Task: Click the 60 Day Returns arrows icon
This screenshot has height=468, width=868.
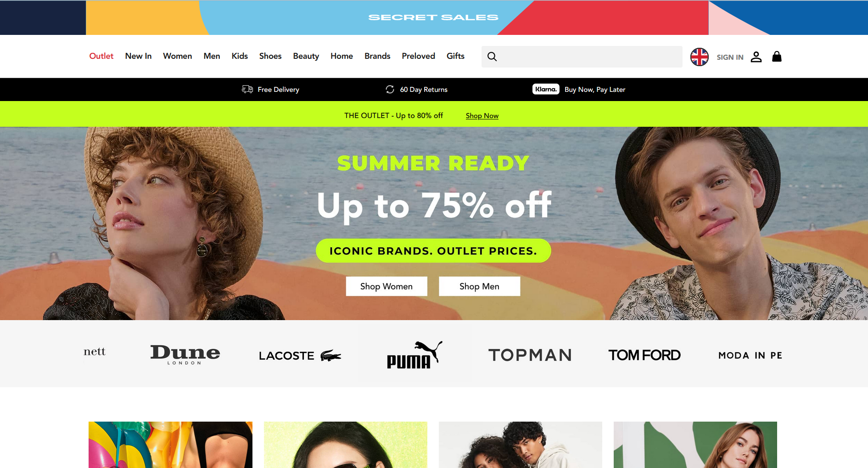Action: pos(390,89)
